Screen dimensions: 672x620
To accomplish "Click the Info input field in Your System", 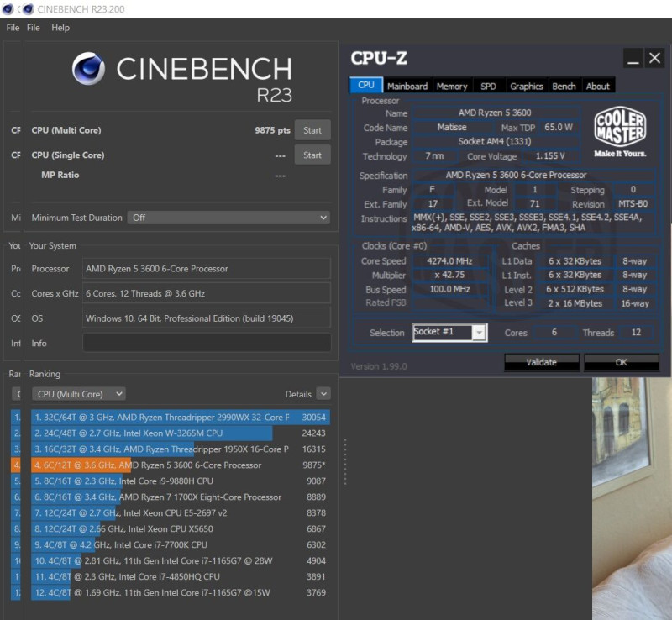I will coord(207,343).
